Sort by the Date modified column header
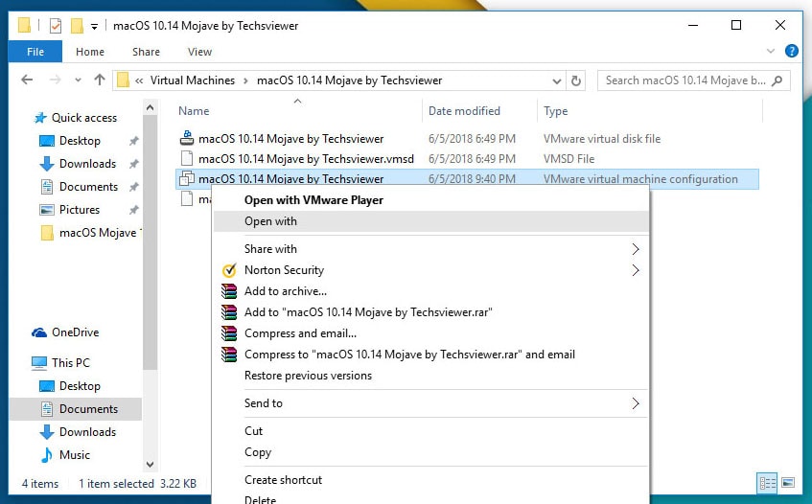812x504 pixels. click(x=464, y=111)
